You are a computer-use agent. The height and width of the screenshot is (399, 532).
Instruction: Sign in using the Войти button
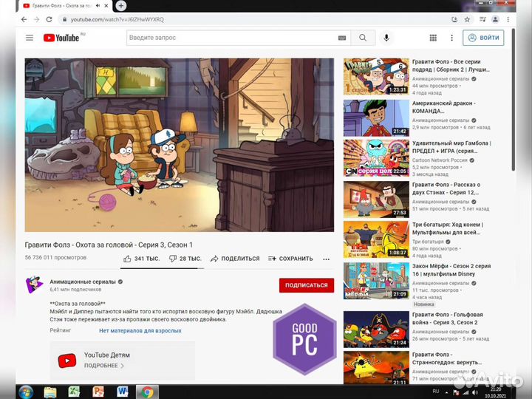[482, 38]
